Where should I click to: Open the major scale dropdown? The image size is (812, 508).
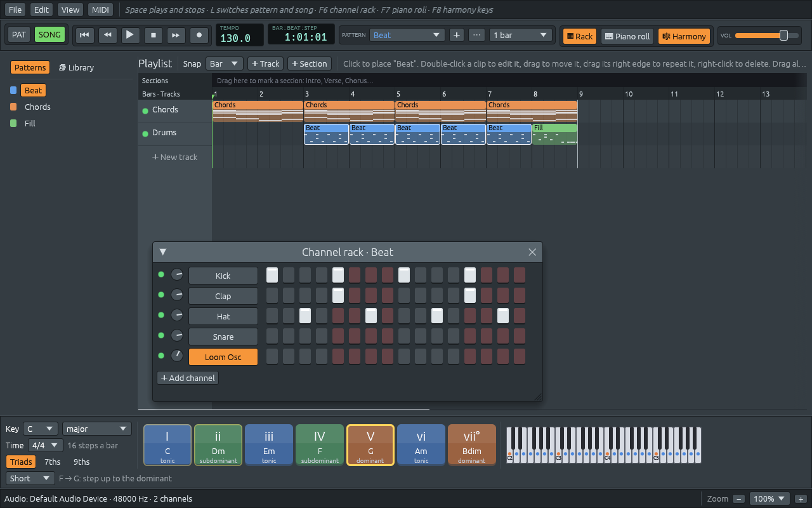[96, 429]
